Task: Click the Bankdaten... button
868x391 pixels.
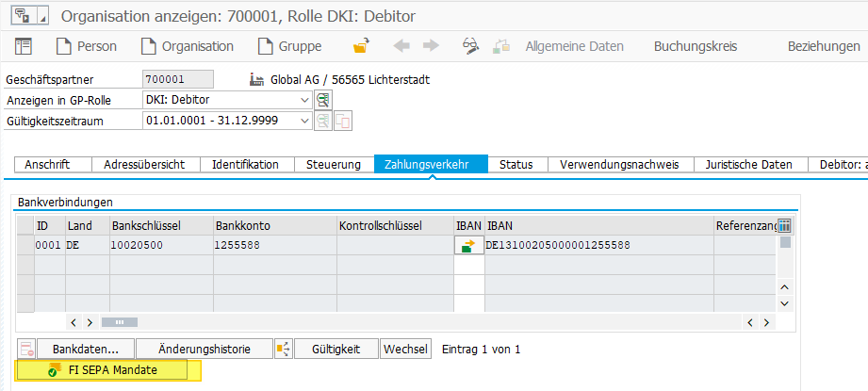Action: click(86, 349)
